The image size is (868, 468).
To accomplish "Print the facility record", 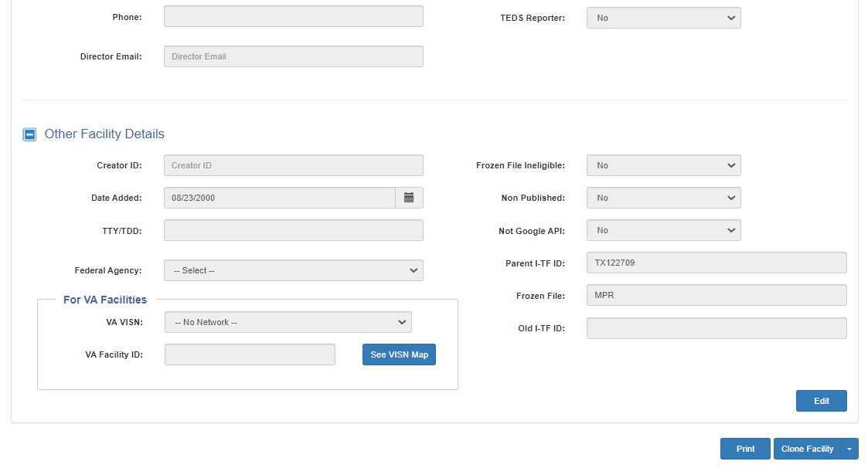I will 745,449.
